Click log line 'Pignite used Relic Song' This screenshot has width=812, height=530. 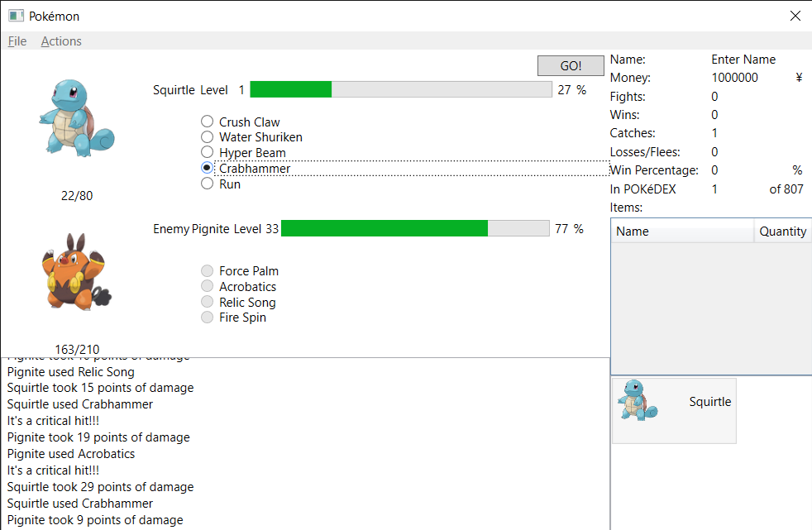(70, 372)
